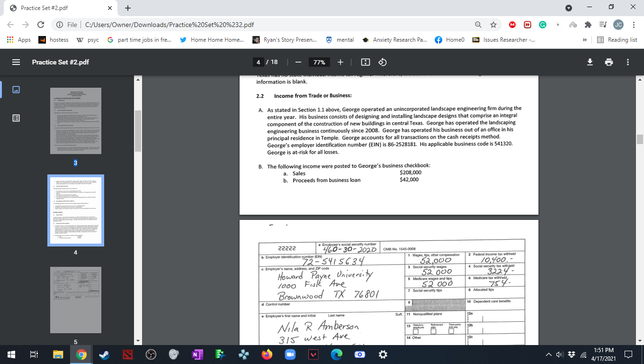Open the Apps bookmark shortcut
This screenshot has width=644, height=364.
click(19, 40)
